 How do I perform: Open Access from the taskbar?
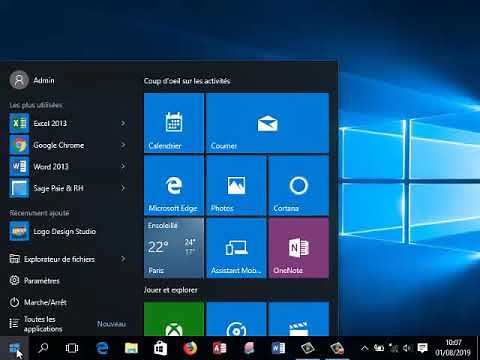220,348
